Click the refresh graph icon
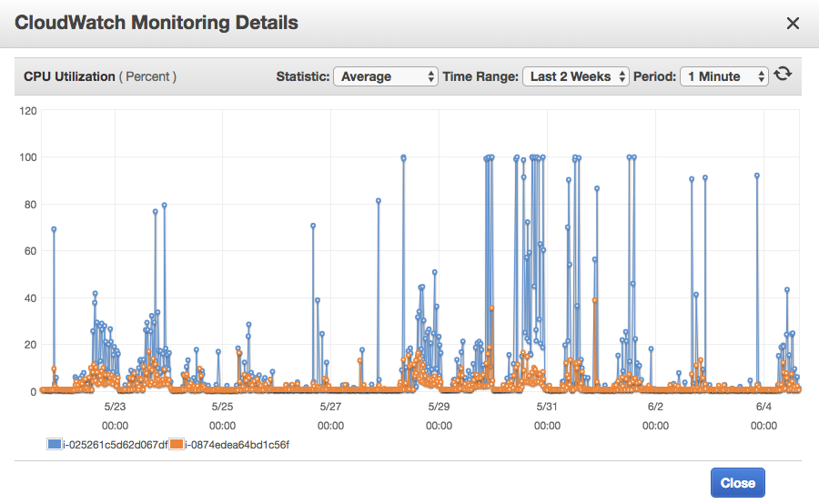Viewport: 819px width, 504px height. (x=783, y=75)
